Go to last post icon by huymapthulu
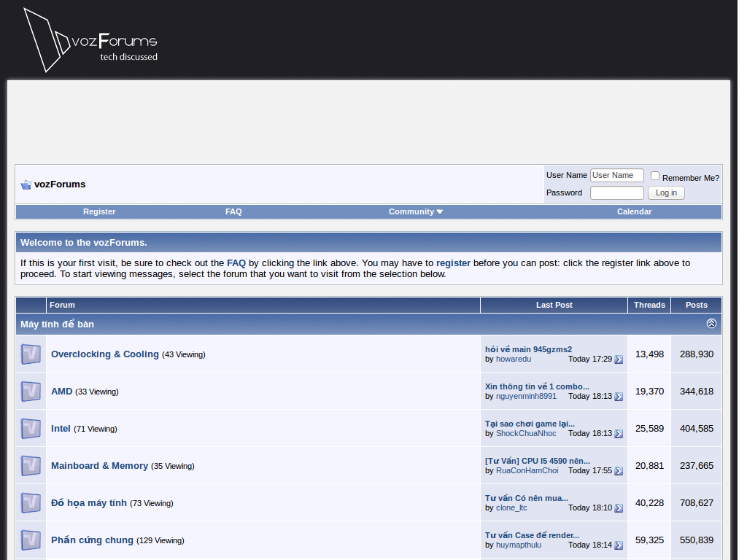Image resolution: width=747 pixels, height=560 pixels. 619,545
